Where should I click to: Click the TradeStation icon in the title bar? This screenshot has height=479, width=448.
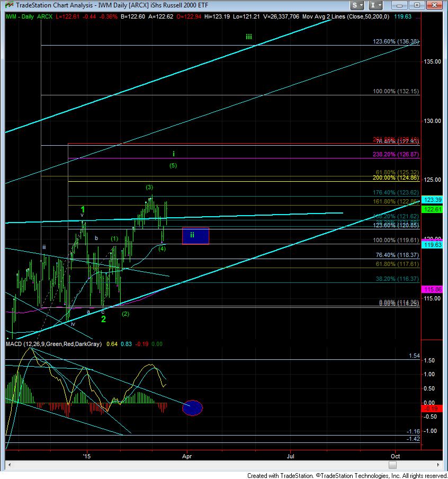pyautogui.click(x=9, y=5)
